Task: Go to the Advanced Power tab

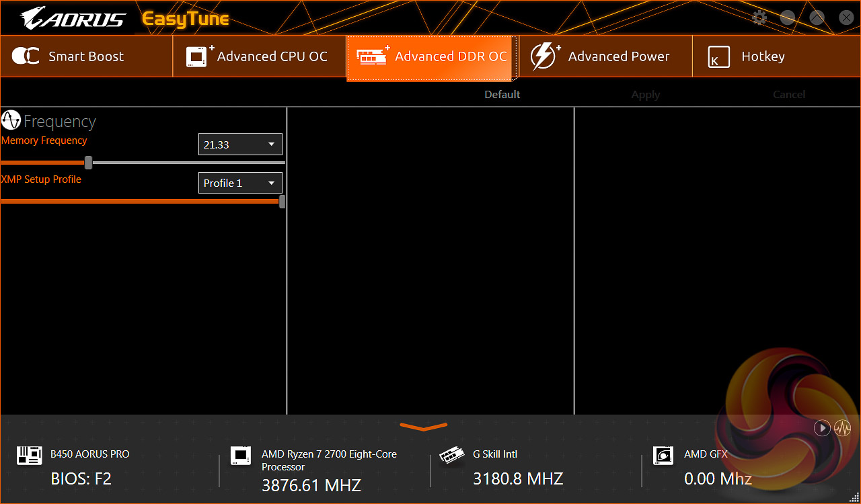Action: [x=605, y=56]
